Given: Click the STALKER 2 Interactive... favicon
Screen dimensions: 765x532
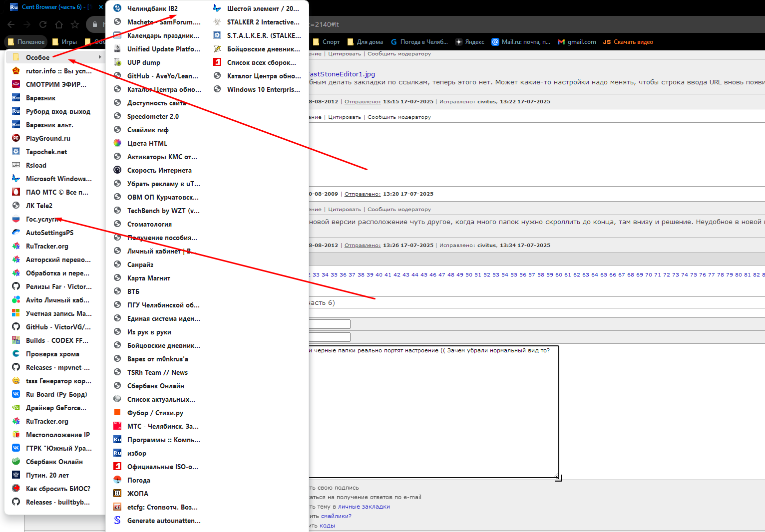Looking at the screenshot, I should pyautogui.click(x=217, y=22).
